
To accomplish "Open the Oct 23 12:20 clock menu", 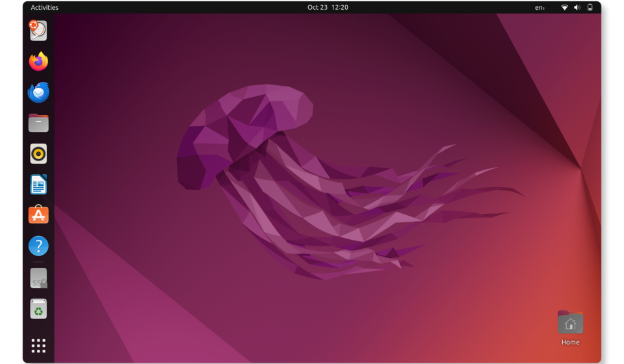I will [x=328, y=8].
